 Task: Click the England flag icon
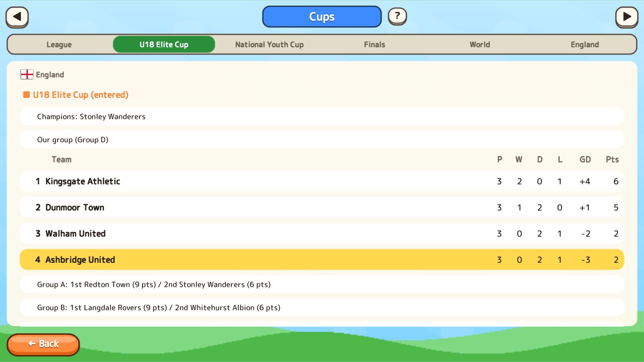coord(27,74)
